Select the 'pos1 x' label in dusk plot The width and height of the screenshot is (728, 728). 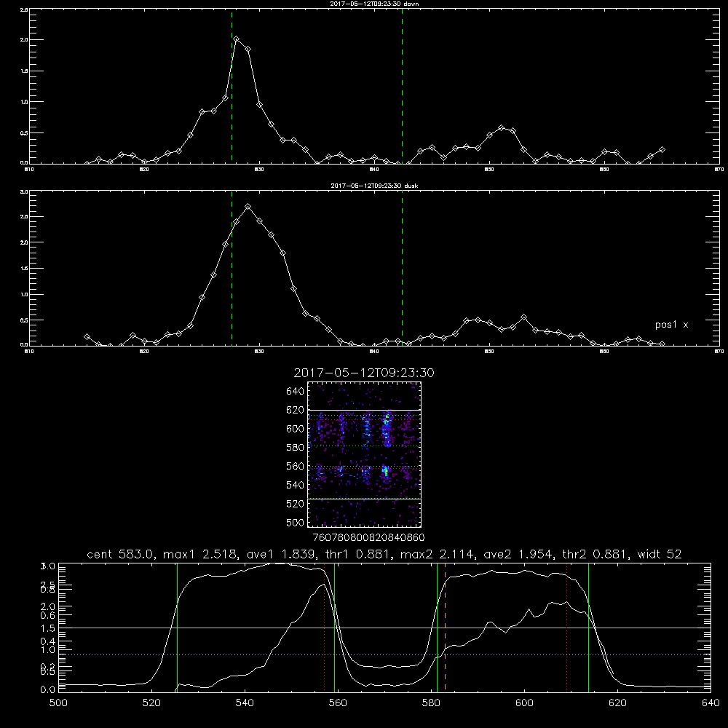tap(671, 325)
